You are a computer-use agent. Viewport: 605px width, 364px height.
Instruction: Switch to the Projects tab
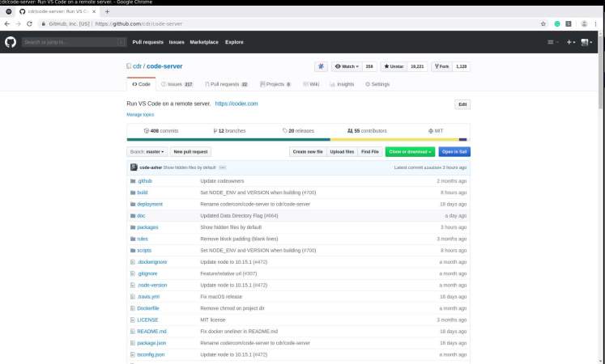[x=275, y=84]
